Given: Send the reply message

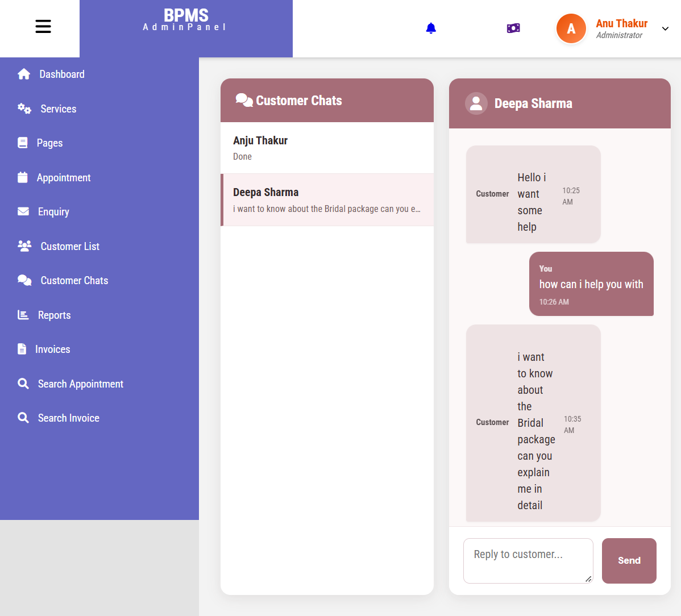Looking at the screenshot, I should click(629, 561).
